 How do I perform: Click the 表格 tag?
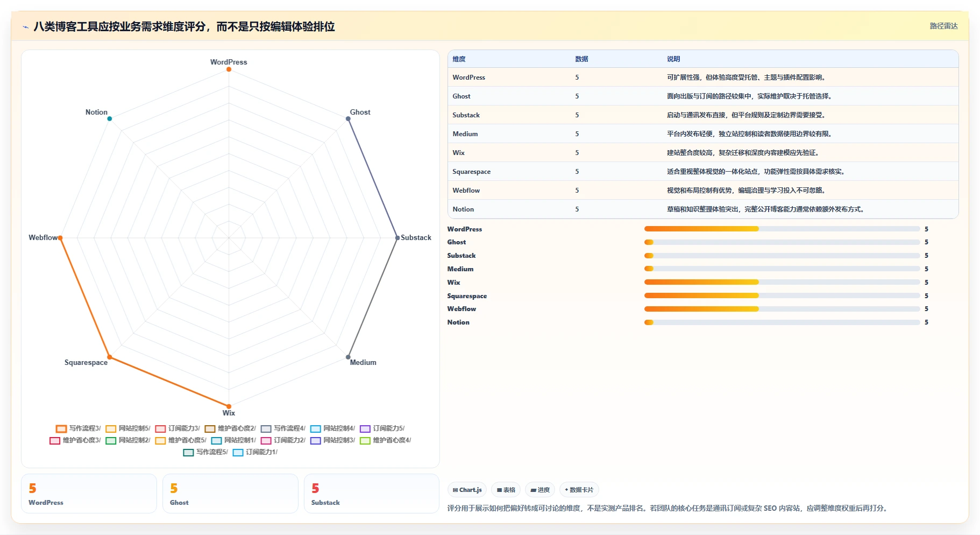point(506,490)
